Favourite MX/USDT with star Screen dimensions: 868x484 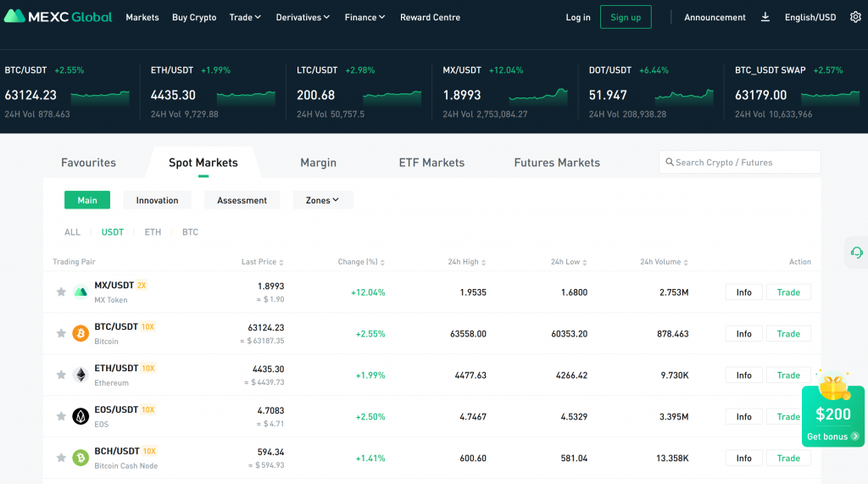(x=61, y=292)
